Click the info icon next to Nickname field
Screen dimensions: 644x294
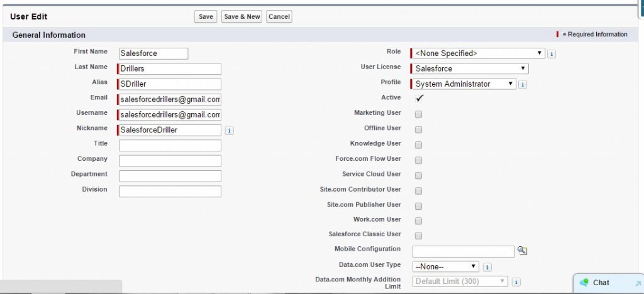pyautogui.click(x=229, y=131)
